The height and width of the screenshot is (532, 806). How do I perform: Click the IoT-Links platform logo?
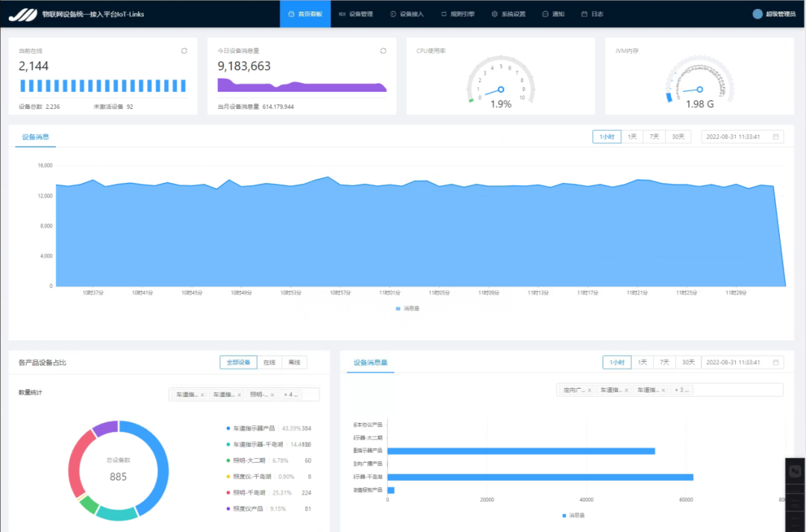pyautogui.click(x=22, y=13)
